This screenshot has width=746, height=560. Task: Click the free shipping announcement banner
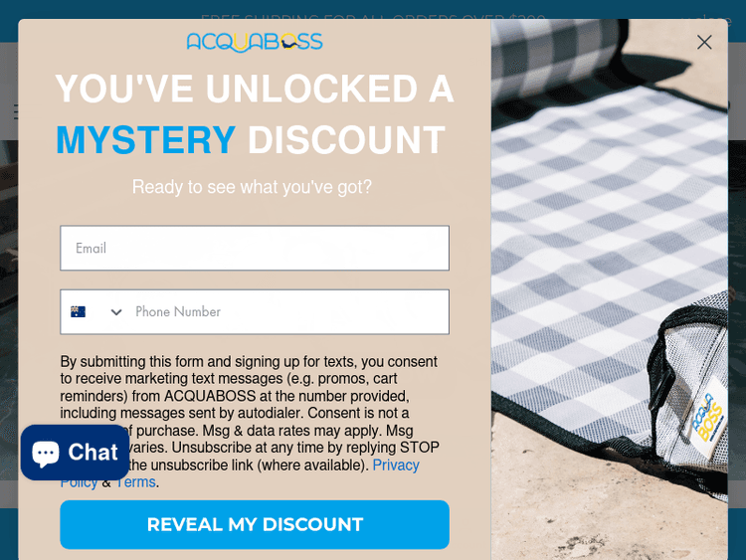373,19
